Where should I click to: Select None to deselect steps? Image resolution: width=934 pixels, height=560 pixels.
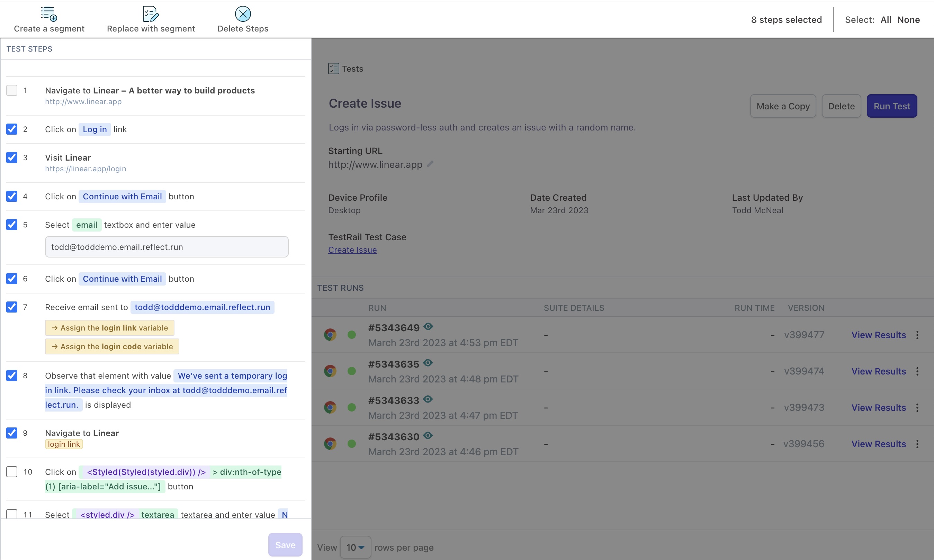[908, 20]
